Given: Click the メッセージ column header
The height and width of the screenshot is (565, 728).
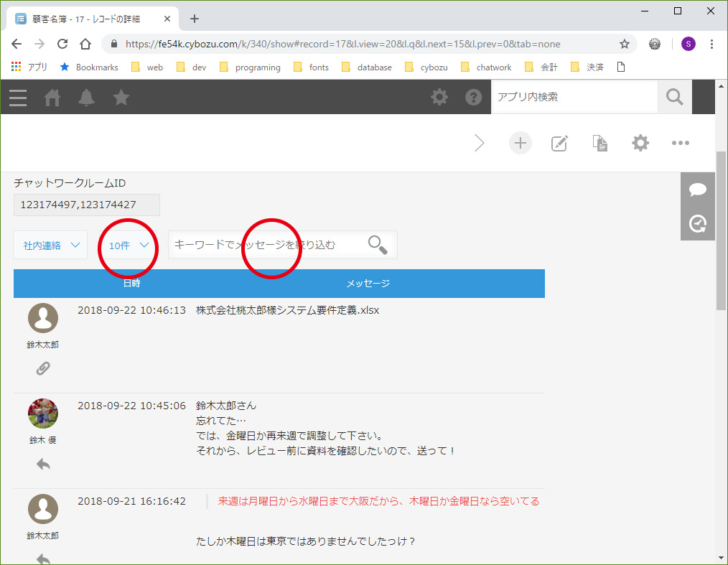Looking at the screenshot, I should coord(368,283).
